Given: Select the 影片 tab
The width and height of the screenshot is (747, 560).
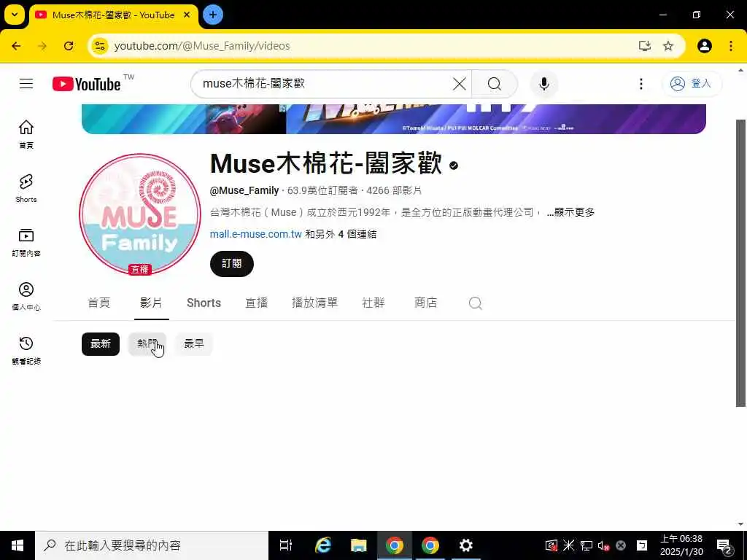Looking at the screenshot, I should coord(151,303).
